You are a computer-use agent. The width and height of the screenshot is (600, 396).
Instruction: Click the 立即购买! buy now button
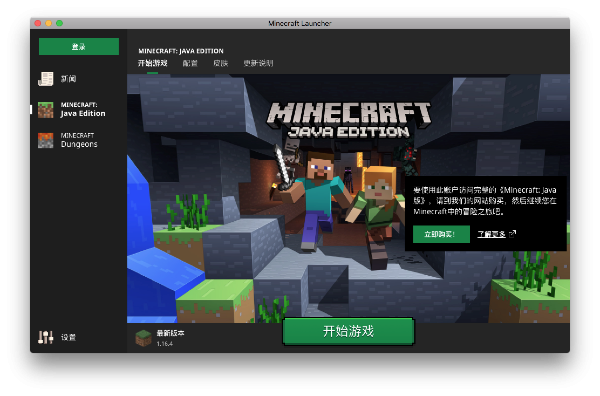pos(441,234)
